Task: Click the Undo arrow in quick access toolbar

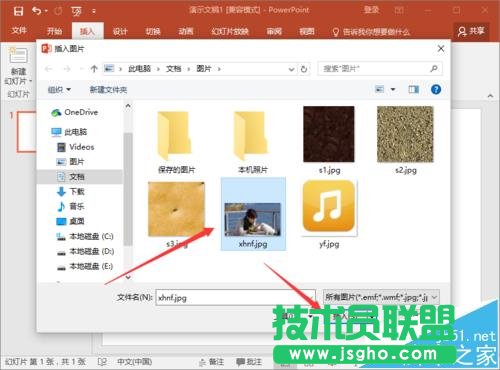Action: point(36,11)
